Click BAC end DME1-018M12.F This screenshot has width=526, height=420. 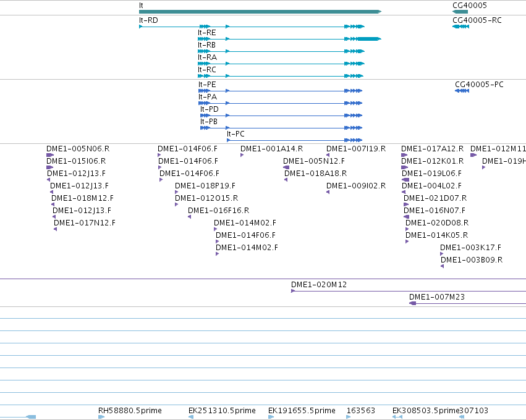click(x=83, y=198)
